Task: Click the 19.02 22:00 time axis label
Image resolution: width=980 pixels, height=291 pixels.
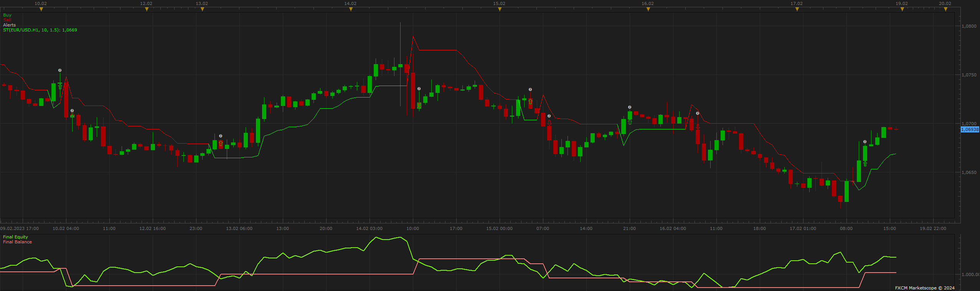Action: pos(933,228)
